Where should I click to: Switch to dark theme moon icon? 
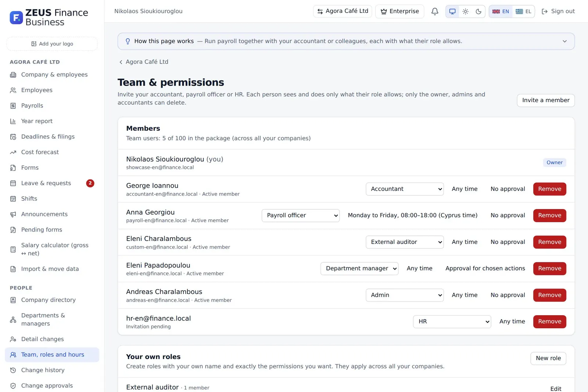pyautogui.click(x=478, y=11)
